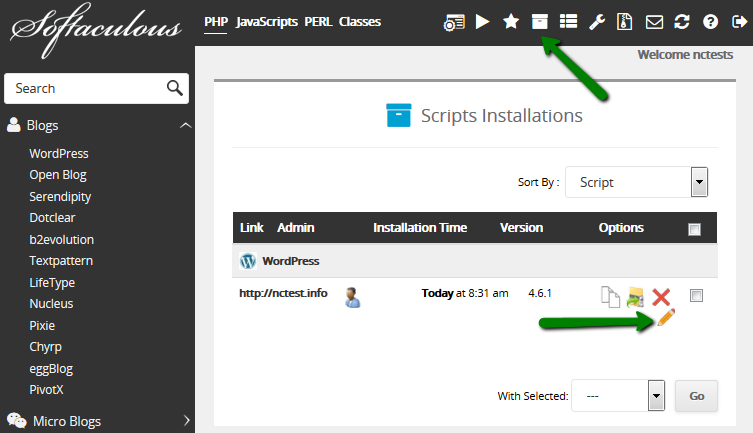Open PivotX in the sidebar
This screenshot has height=433, width=753.
(x=46, y=389)
